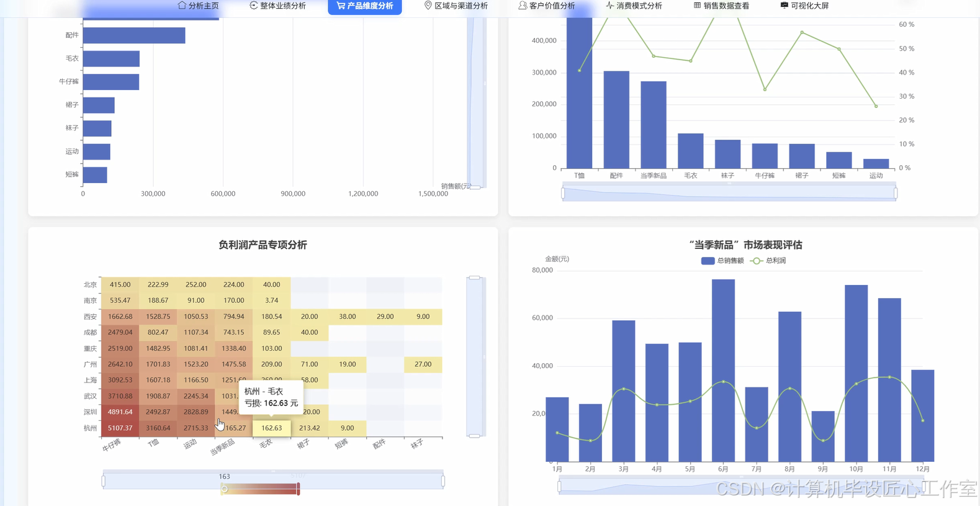Click heatmap cell 29.00 in 西安 row

[x=385, y=317]
